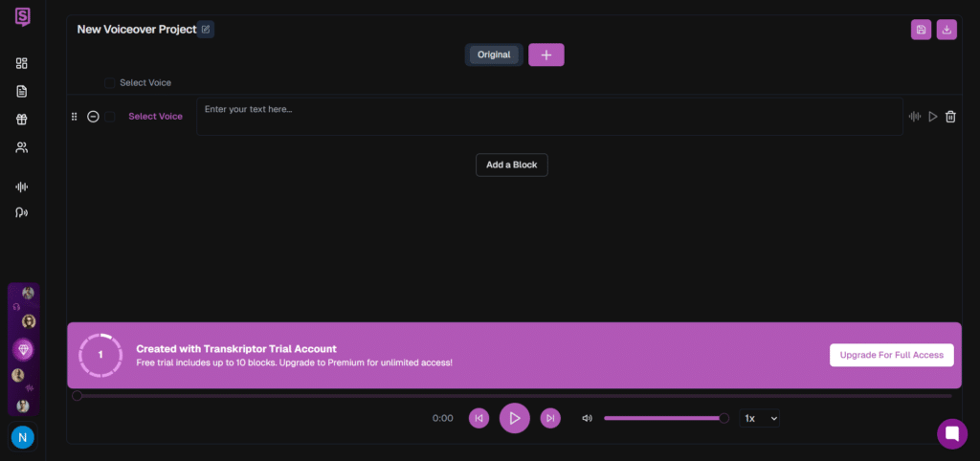Open the user avatar N profile
Viewport: 980px width, 461px height.
(x=23, y=437)
